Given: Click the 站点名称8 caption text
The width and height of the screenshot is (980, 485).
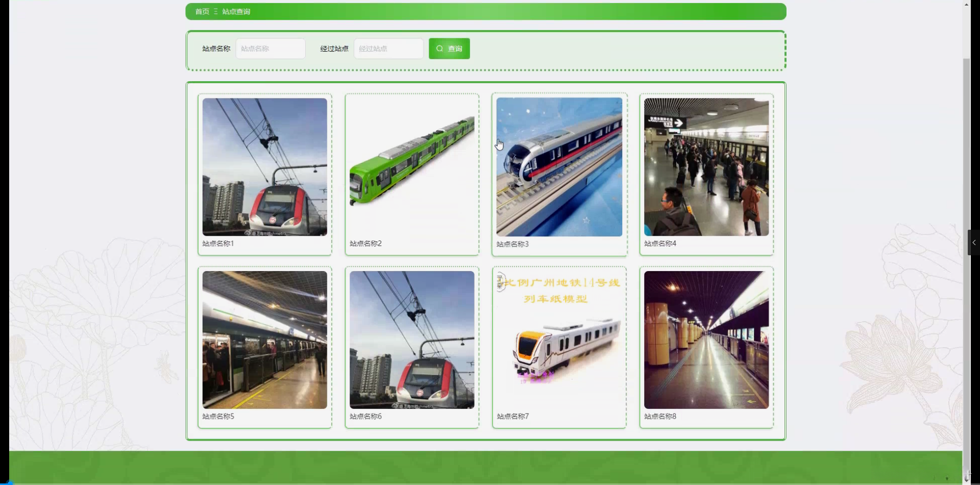Looking at the screenshot, I should [x=660, y=417].
